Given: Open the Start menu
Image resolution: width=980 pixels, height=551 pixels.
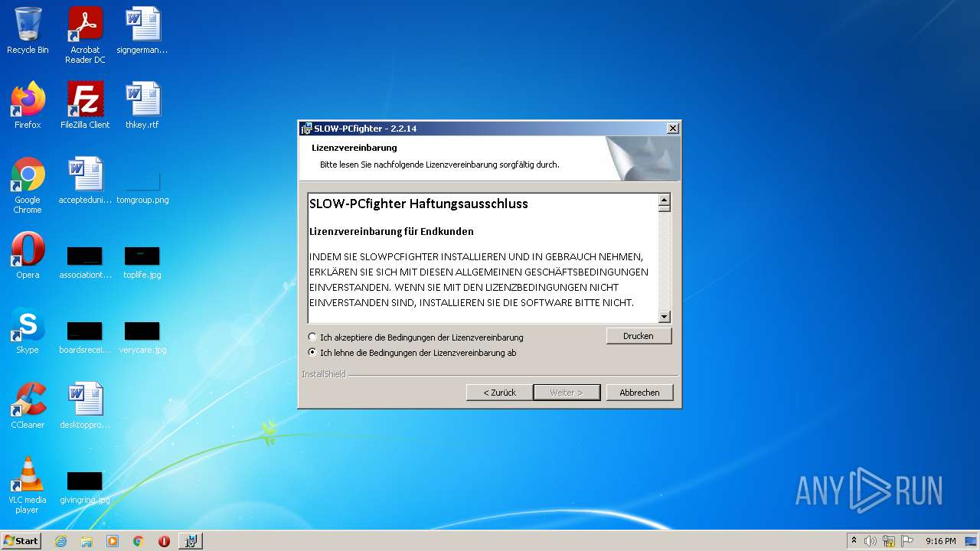Looking at the screenshot, I should [x=21, y=541].
